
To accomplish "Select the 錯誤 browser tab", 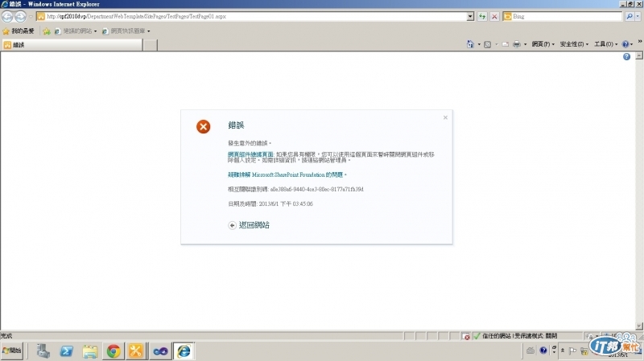I will (x=72, y=45).
